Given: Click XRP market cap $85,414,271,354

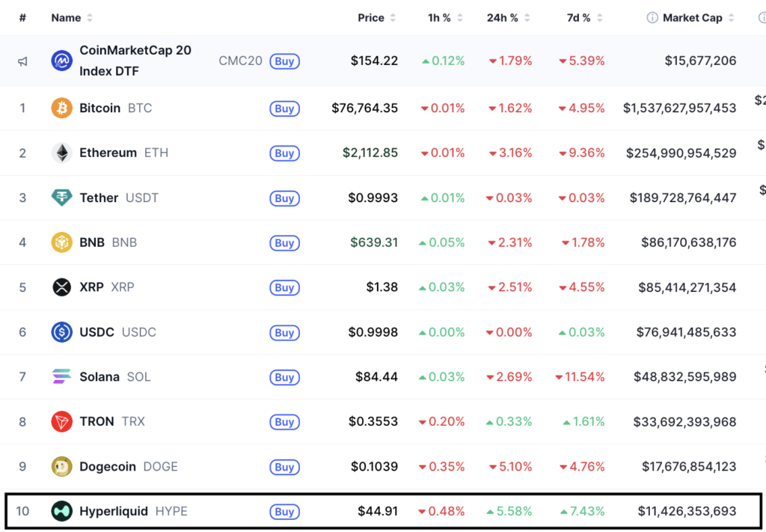Looking at the screenshot, I should pyautogui.click(x=687, y=287).
